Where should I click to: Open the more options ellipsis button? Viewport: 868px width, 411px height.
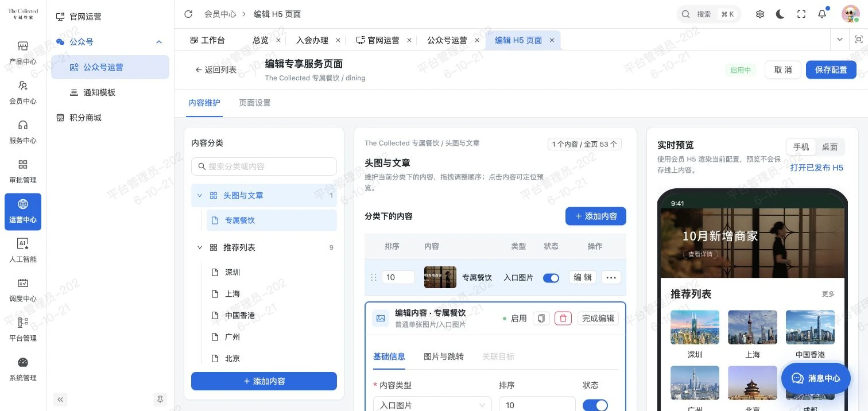(x=611, y=277)
